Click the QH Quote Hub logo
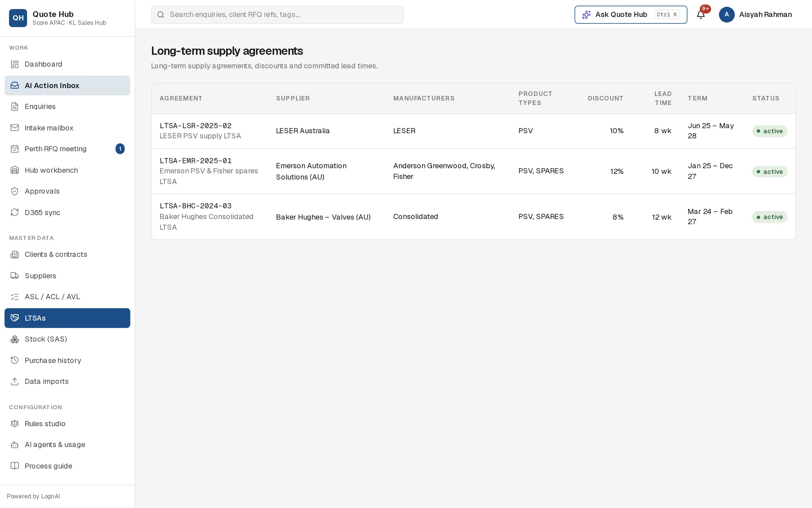 pos(18,18)
